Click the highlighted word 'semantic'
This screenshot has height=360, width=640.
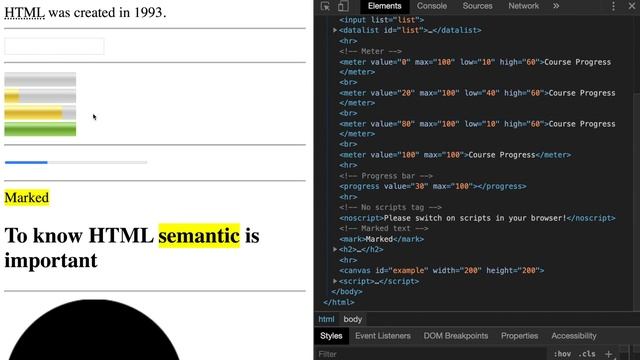(199, 236)
